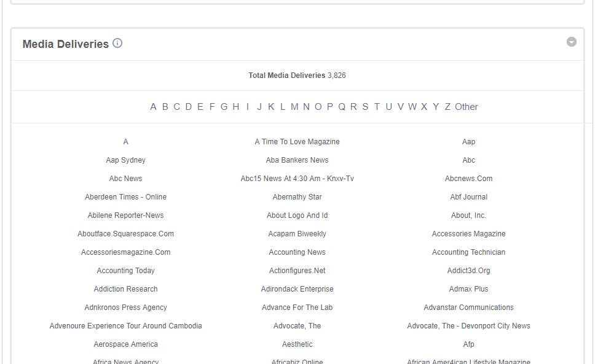Show outlets starting with O
The width and height of the screenshot is (595, 364).
click(x=318, y=107)
